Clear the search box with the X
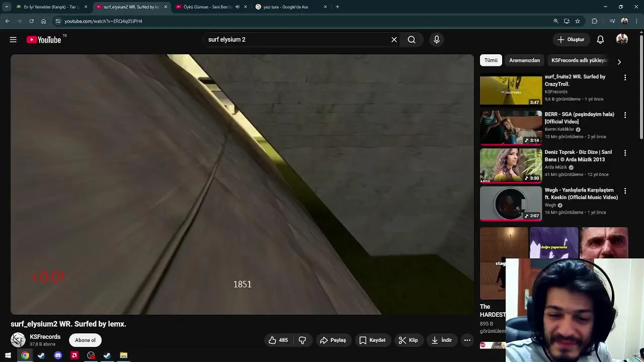The image size is (644, 362). click(394, 40)
